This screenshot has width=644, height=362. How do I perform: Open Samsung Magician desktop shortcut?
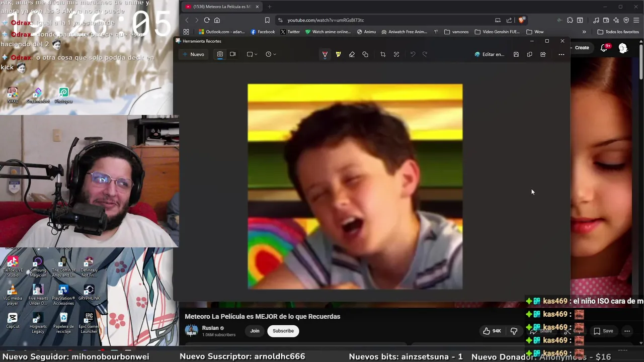click(x=38, y=266)
